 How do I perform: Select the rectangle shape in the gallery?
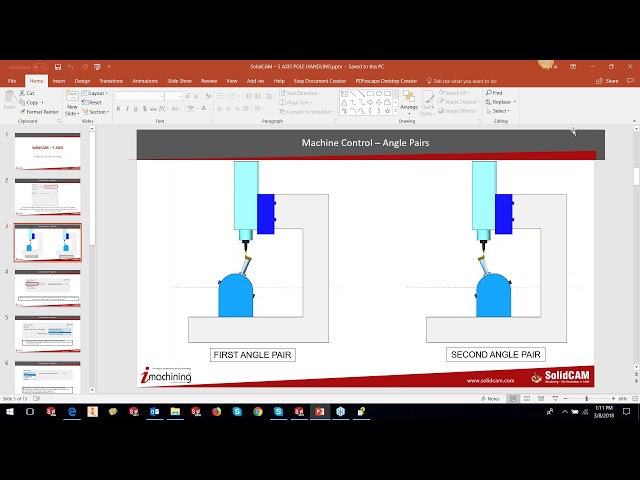point(370,93)
